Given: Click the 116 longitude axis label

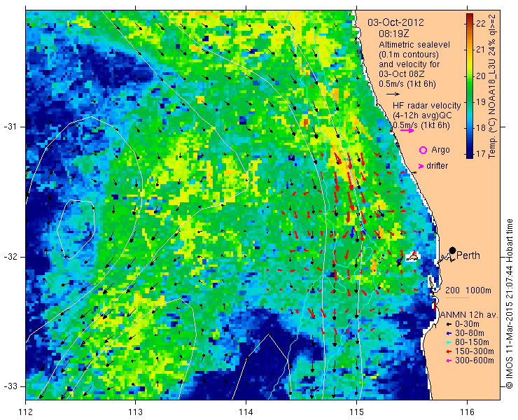Looking at the screenshot, I should 467,412.
